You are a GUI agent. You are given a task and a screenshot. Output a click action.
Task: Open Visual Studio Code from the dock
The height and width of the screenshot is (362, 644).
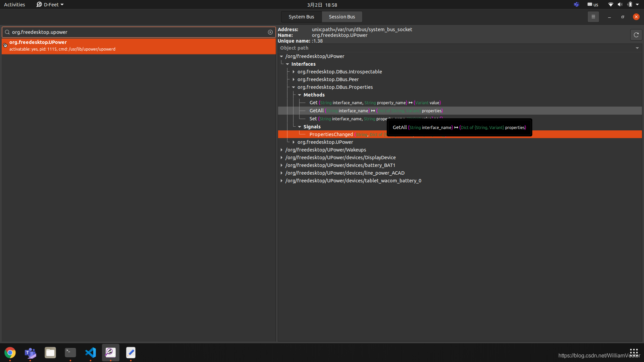tap(91, 353)
